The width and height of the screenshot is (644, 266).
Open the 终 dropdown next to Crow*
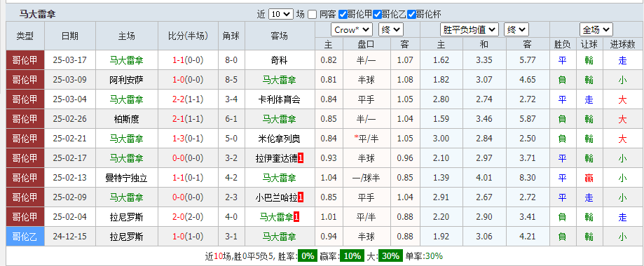click(x=391, y=29)
